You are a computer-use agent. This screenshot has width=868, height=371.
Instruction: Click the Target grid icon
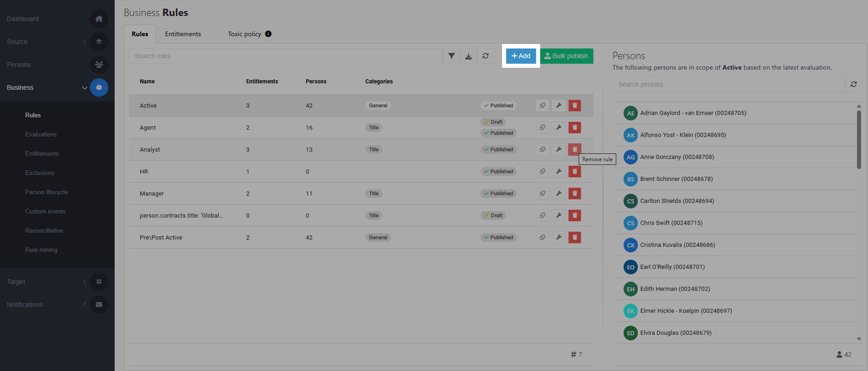coord(99,282)
